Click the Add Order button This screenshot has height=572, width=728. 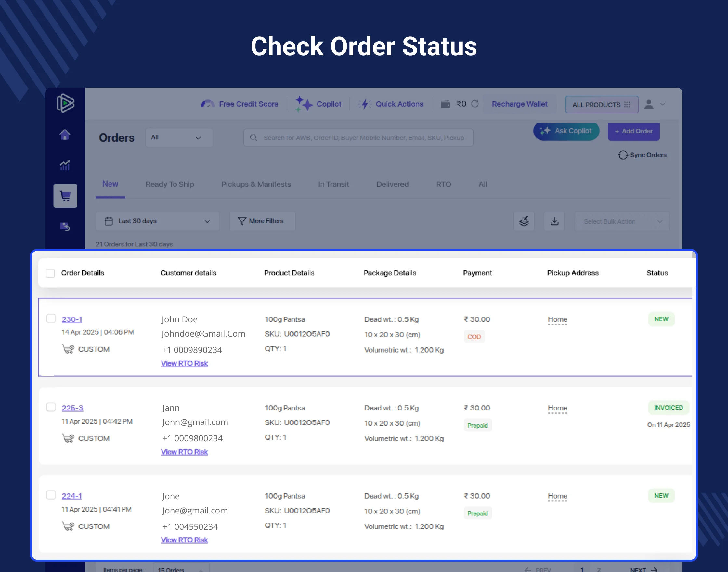(633, 131)
